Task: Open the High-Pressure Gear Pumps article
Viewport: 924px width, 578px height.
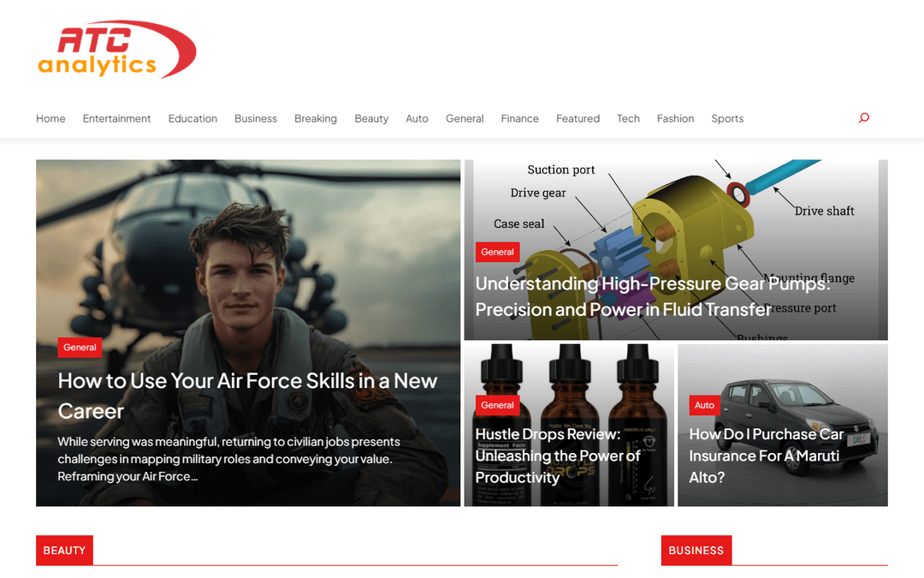Action: pyautogui.click(x=652, y=296)
